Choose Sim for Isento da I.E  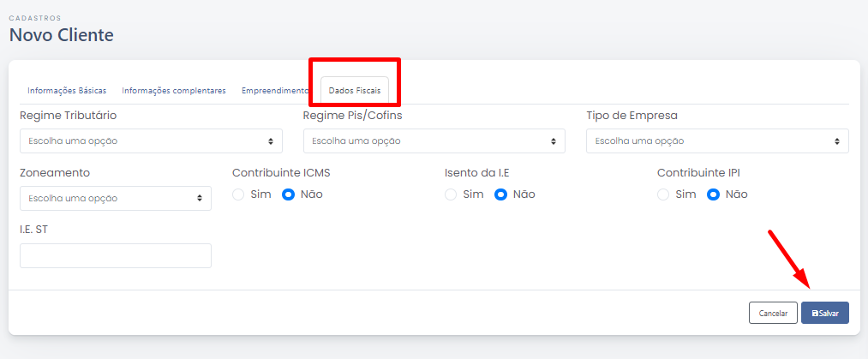[451, 194]
